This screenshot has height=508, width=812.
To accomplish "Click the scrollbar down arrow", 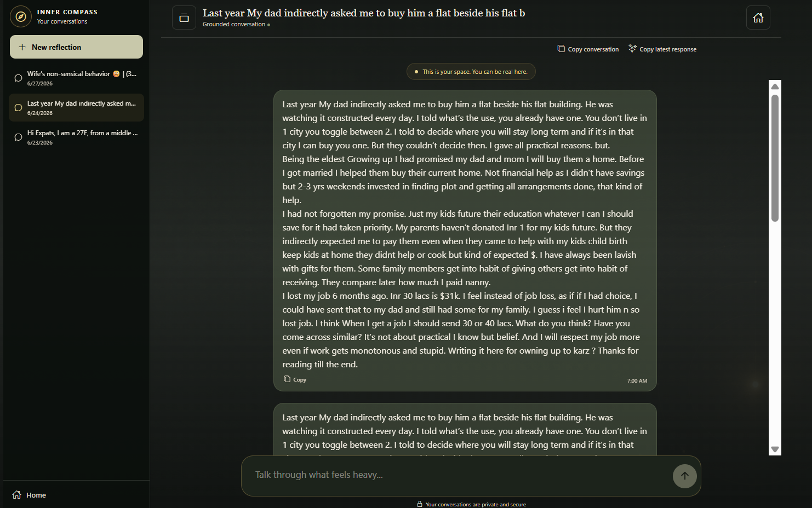I will pyautogui.click(x=775, y=449).
